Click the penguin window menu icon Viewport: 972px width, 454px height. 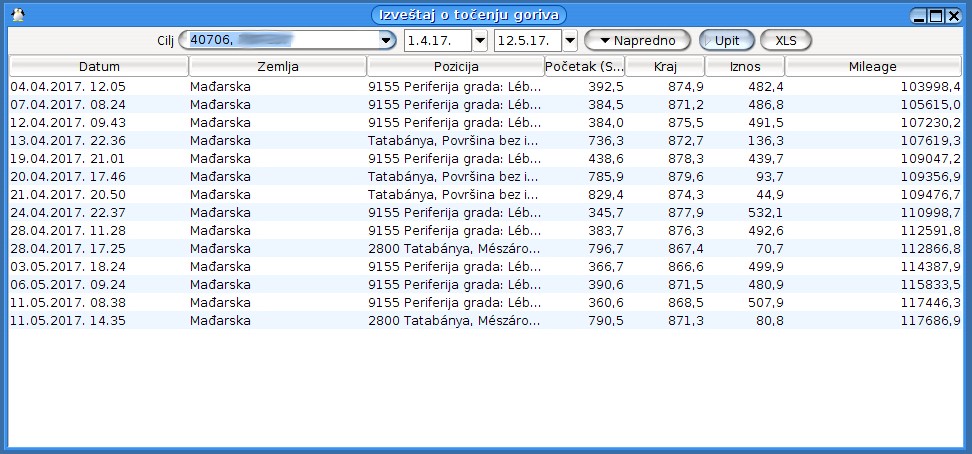[x=15, y=15]
